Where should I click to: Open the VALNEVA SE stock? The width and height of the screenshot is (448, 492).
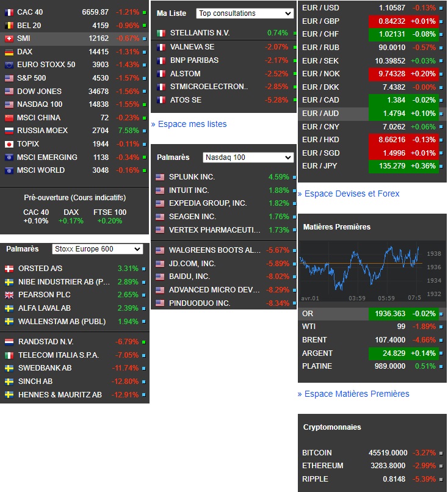192,47
